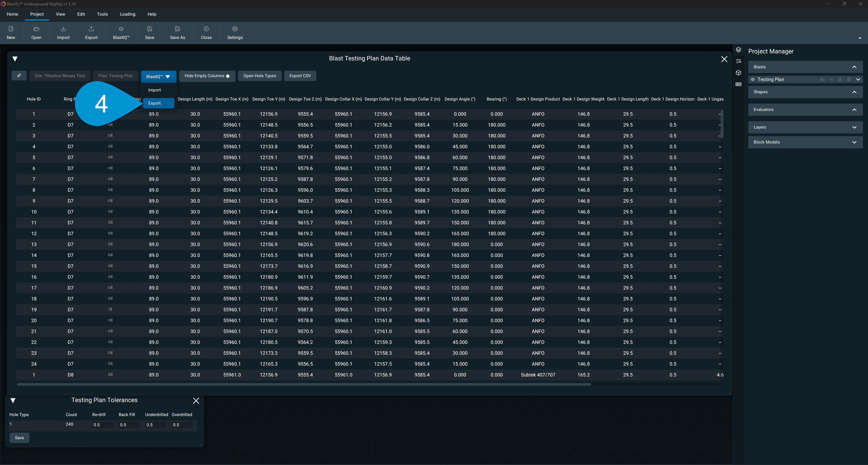This screenshot has width=868, height=465.
Task: Click the Underdrilled tolerance input field
Action: [x=155, y=425]
